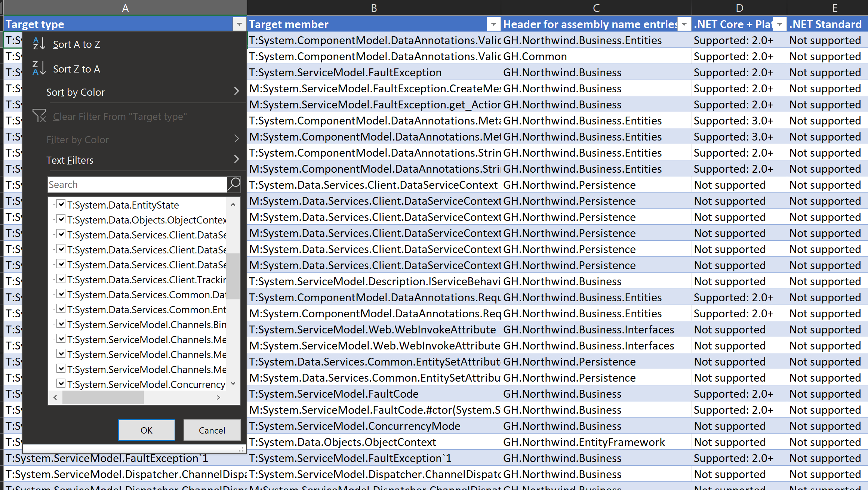
Task: Click the Sort Z to A icon
Action: (39, 68)
